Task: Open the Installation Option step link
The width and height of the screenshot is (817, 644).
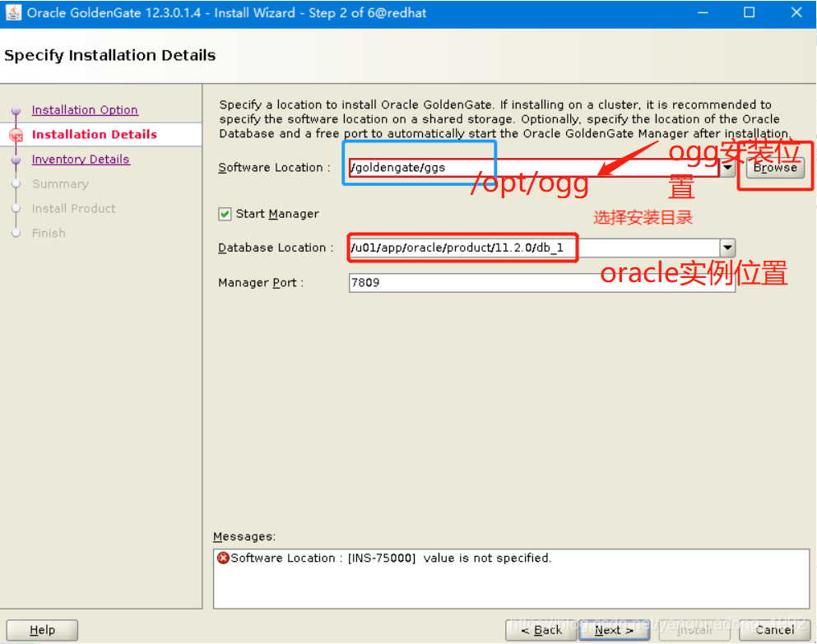Action: point(85,109)
